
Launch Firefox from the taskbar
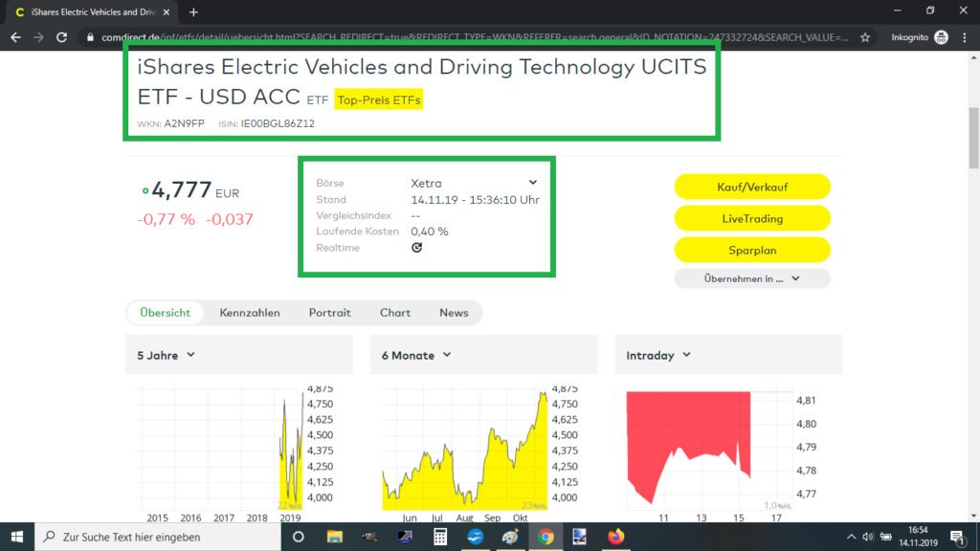pos(615,537)
